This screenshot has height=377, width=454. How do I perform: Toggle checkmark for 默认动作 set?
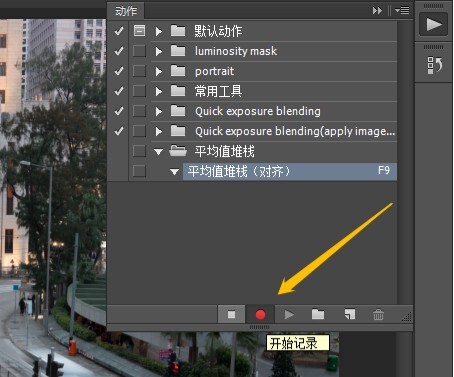click(119, 31)
